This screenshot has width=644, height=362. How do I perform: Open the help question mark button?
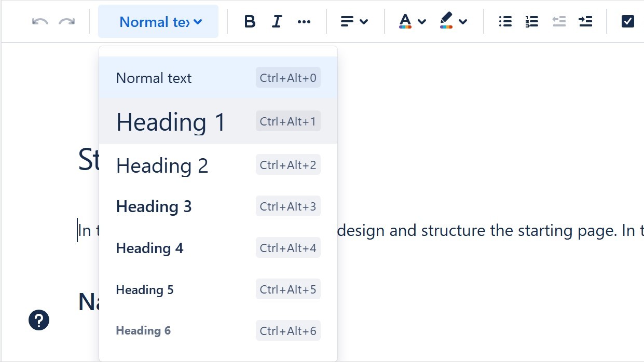point(39,320)
